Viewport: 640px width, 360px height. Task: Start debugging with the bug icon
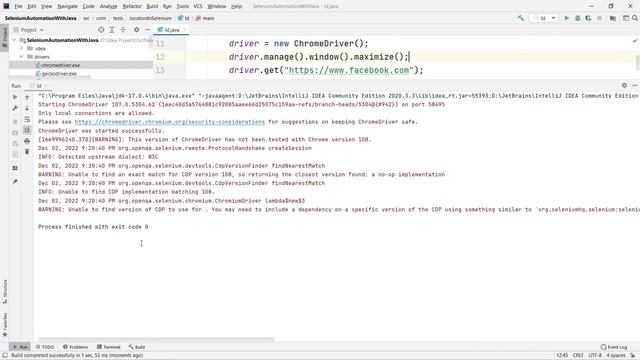click(x=578, y=18)
